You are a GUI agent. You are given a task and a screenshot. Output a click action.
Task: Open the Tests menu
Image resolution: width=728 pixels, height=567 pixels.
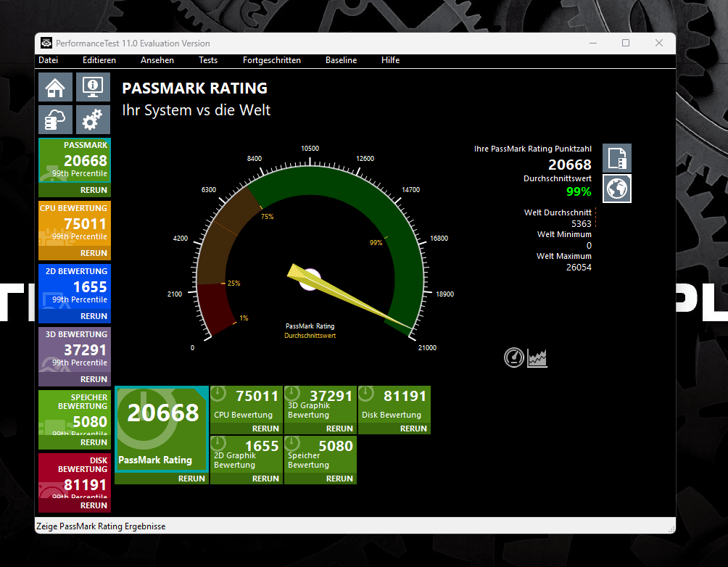coord(208,60)
